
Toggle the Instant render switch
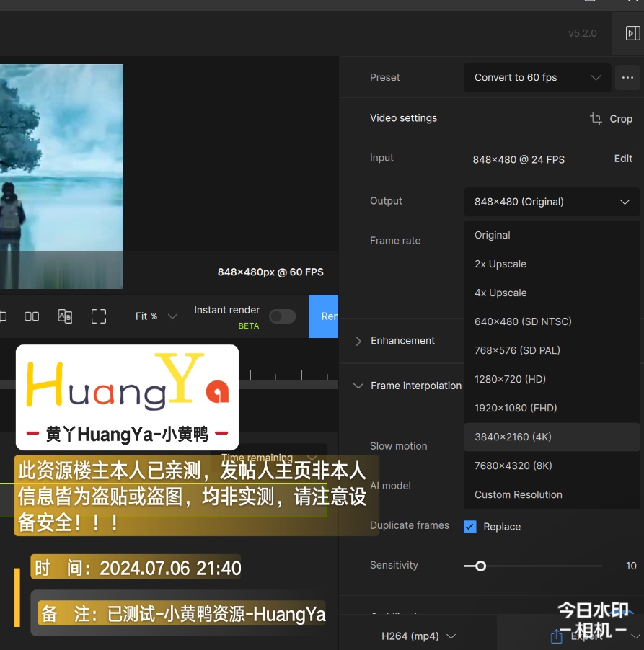coord(282,316)
